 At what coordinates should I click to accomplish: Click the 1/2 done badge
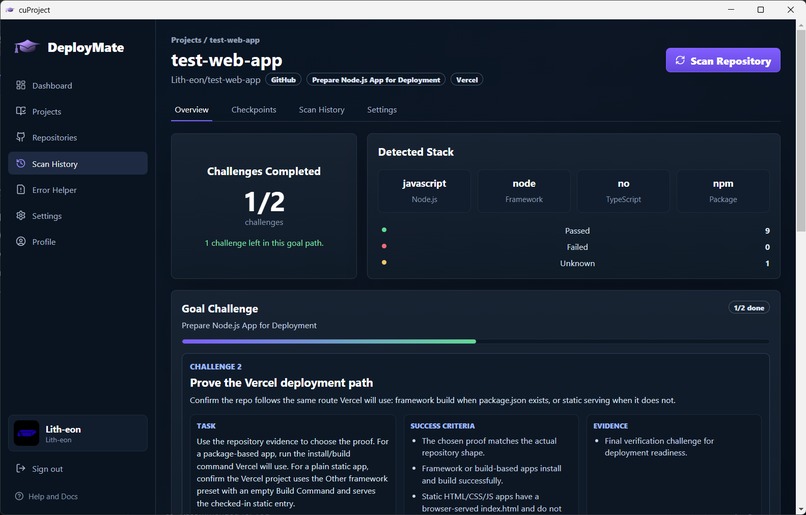(748, 307)
